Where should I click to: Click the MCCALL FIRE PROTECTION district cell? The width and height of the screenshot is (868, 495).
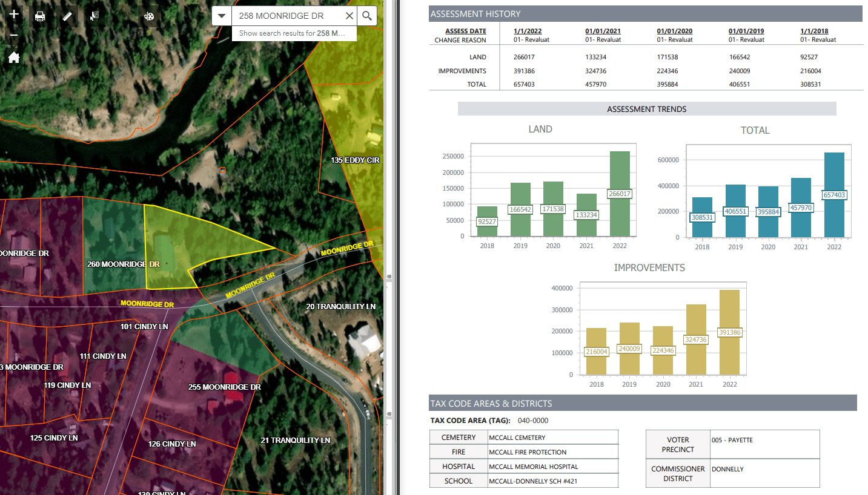[553, 452]
